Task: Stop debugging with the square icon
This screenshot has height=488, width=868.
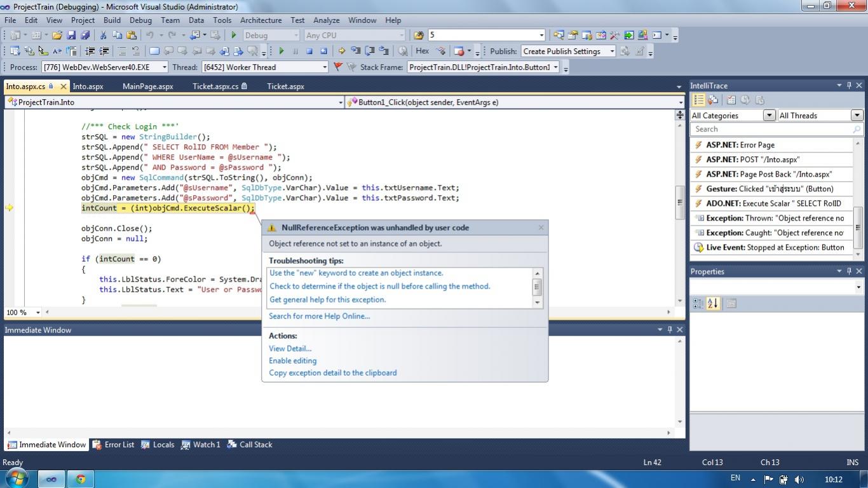Action: tap(309, 51)
